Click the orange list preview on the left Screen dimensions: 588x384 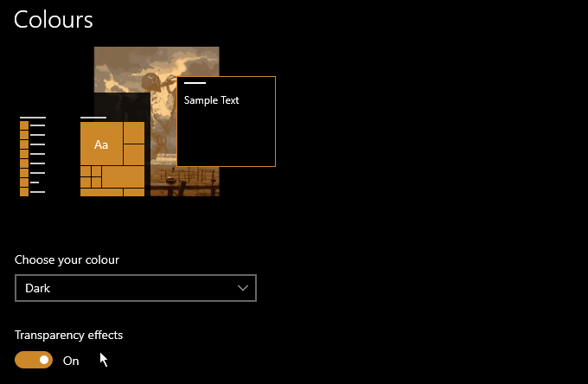pos(33,157)
